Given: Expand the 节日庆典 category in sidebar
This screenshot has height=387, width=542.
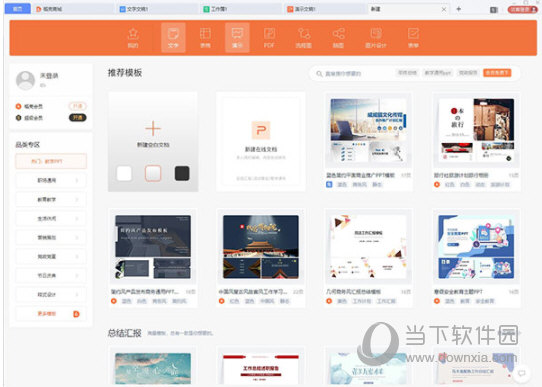Looking at the screenshot, I should (x=51, y=275).
